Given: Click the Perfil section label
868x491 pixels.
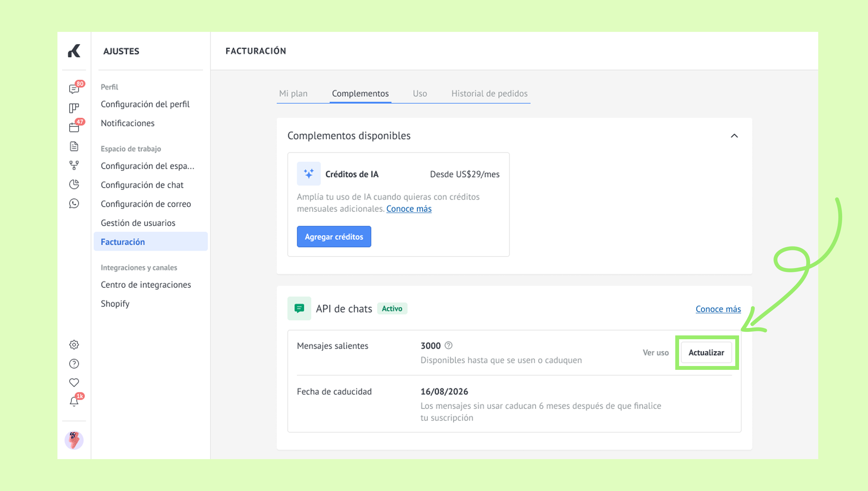Looking at the screenshot, I should [109, 87].
